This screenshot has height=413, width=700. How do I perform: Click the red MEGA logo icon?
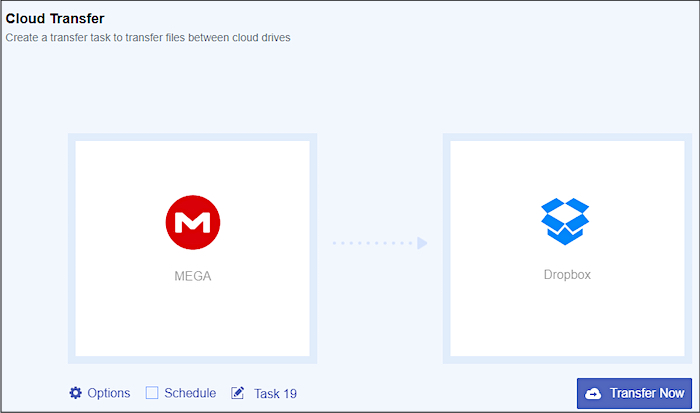tap(192, 223)
